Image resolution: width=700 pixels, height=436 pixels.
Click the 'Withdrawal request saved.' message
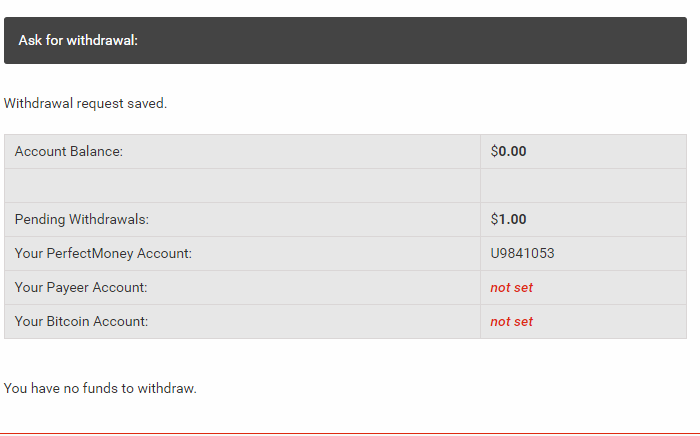pyautogui.click(x=86, y=103)
